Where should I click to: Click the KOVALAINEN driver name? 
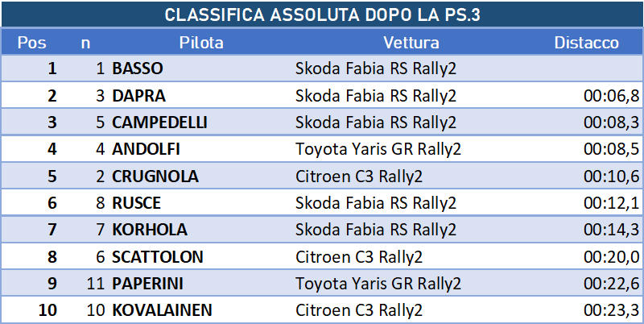(163, 310)
